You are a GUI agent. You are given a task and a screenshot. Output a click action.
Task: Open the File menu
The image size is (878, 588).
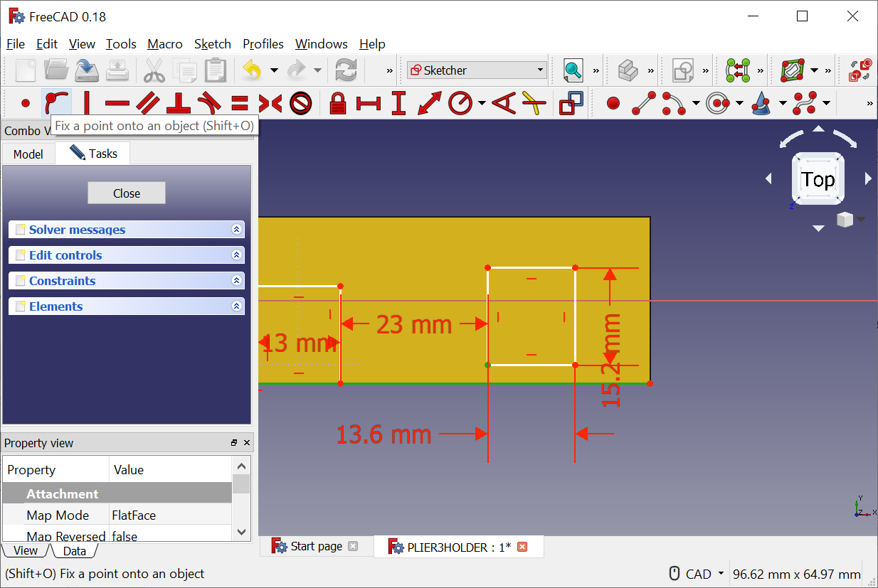tap(16, 44)
